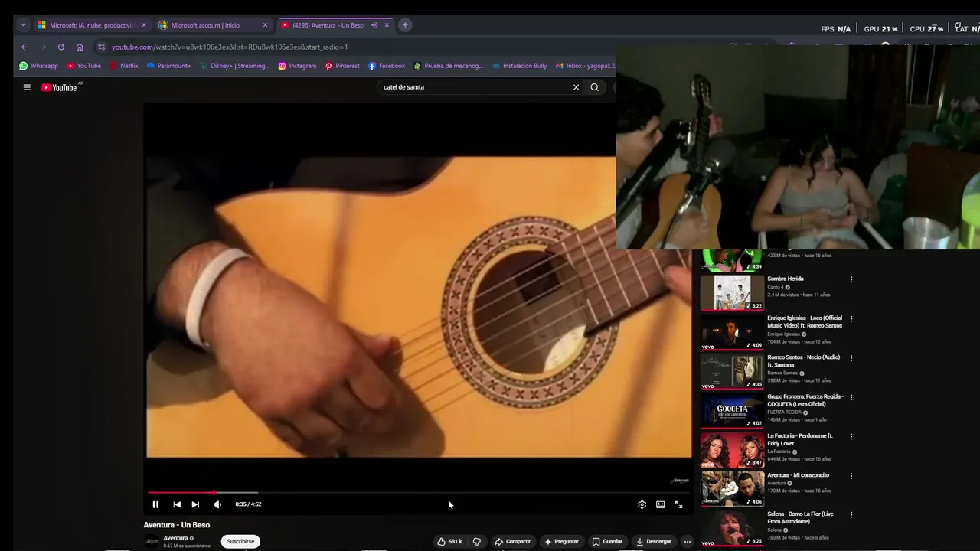Open options menu for Selena Como La Flor
Viewport: 980px width, 551px height.
point(851,515)
